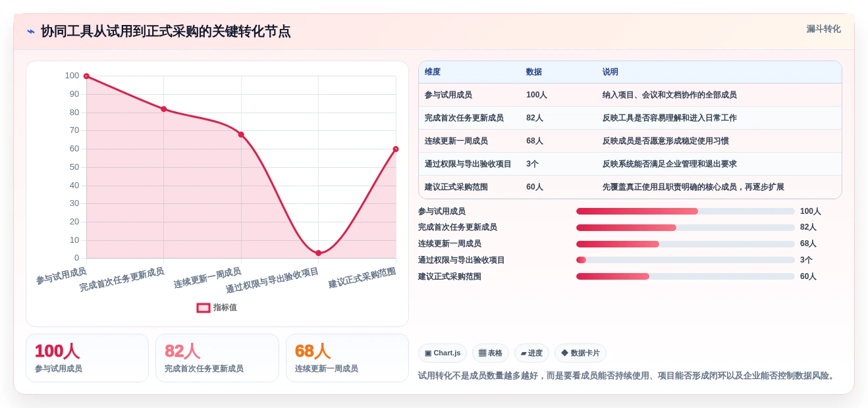Click table cell 参与试用成员

[448, 95]
